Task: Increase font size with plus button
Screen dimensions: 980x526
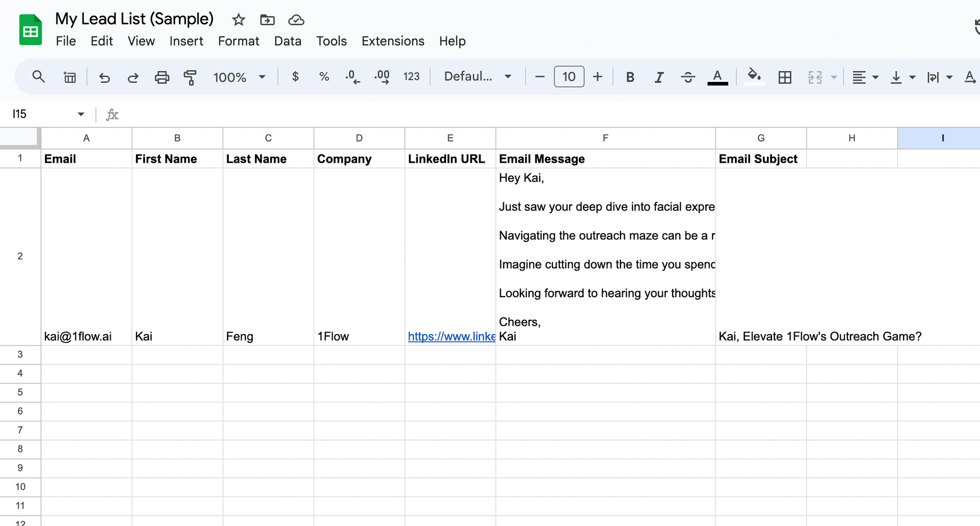Action: coord(598,77)
